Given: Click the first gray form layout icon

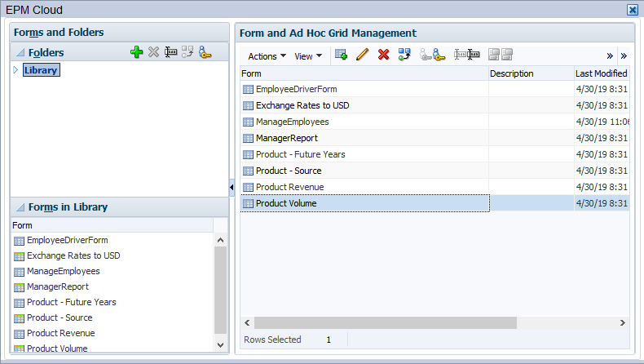Looking at the screenshot, I should (x=494, y=55).
